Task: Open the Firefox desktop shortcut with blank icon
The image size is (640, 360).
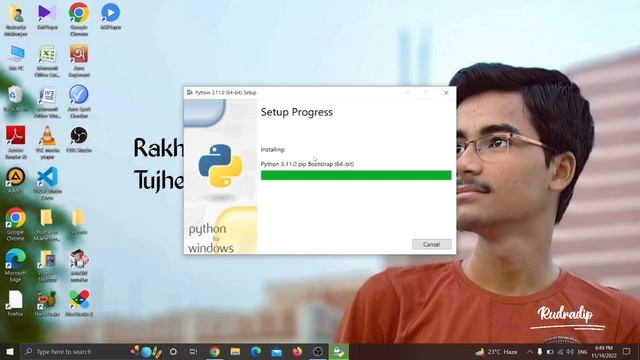Action: coord(16,303)
